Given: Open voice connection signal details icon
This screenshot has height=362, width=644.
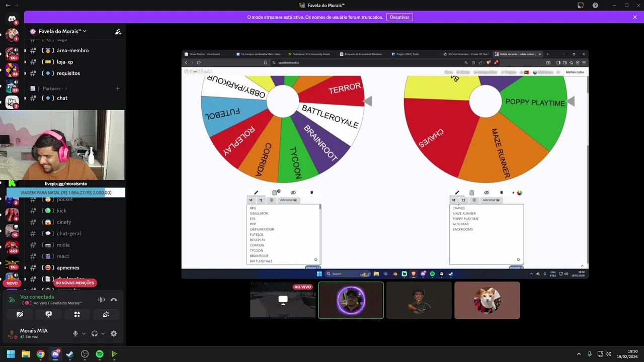Looking at the screenshot, I should click(12, 300).
